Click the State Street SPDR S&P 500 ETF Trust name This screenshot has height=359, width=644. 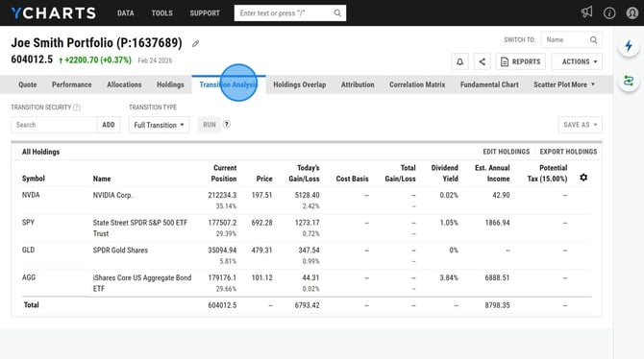coord(139,228)
